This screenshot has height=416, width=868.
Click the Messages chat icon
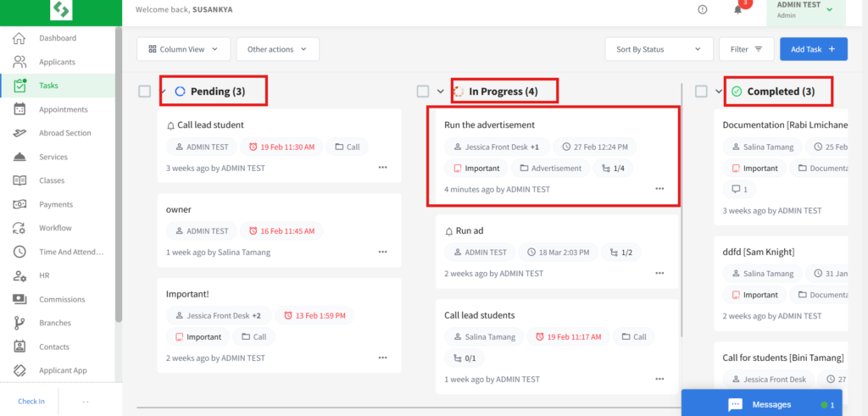click(735, 404)
